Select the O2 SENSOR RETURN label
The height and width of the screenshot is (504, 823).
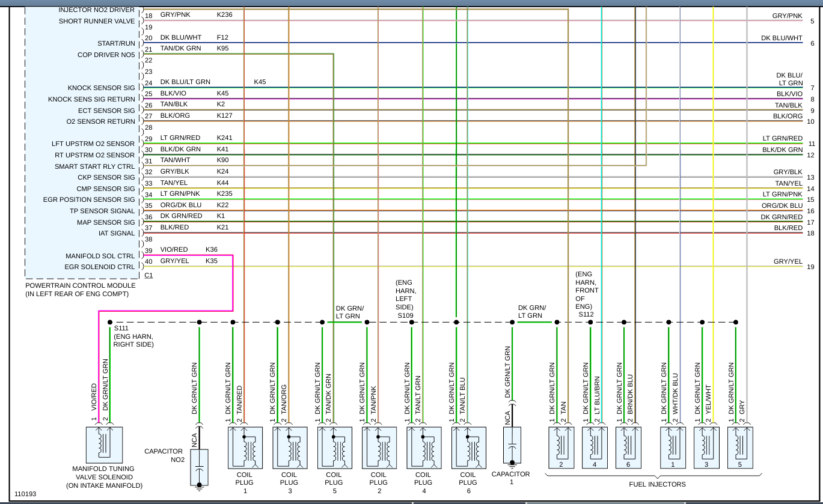[x=101, y=122]
